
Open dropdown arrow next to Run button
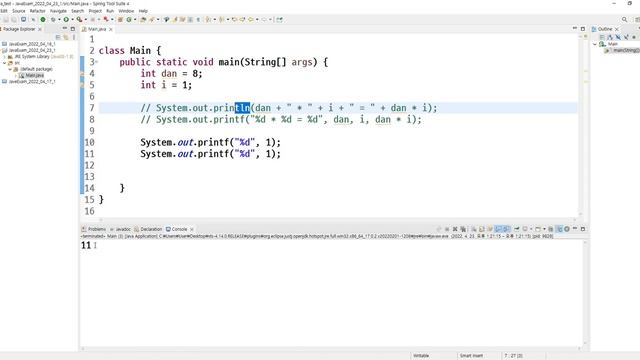point(72,20)
